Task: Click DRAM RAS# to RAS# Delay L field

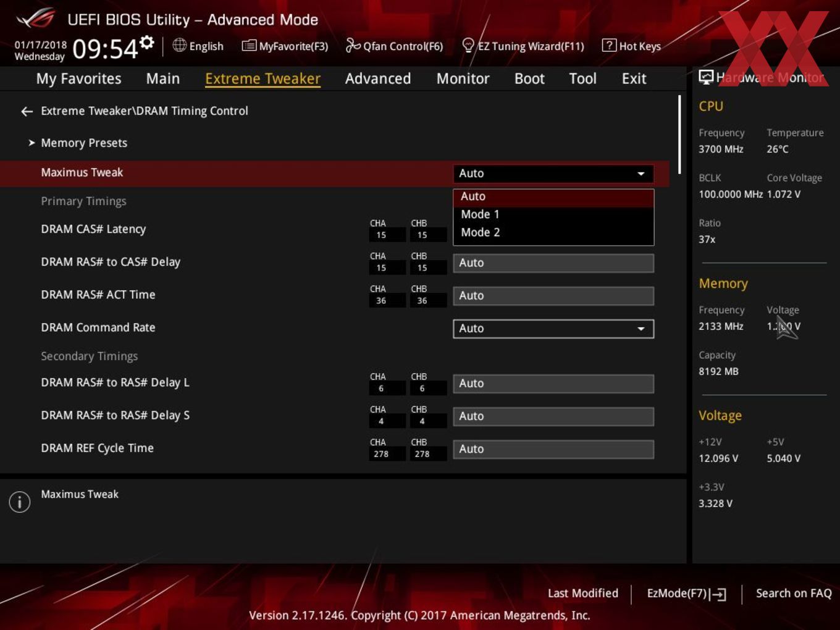Action: click(x=553, y=384)
